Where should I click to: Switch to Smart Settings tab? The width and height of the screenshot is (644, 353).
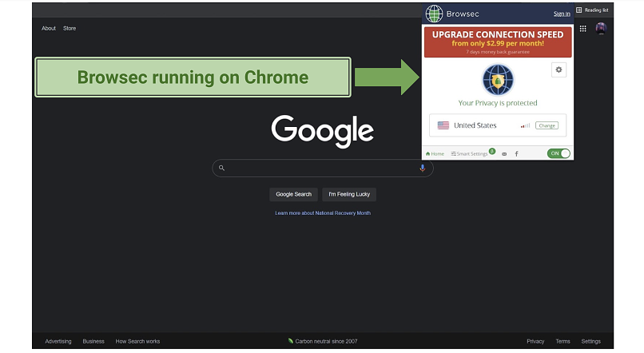[469, 153]
